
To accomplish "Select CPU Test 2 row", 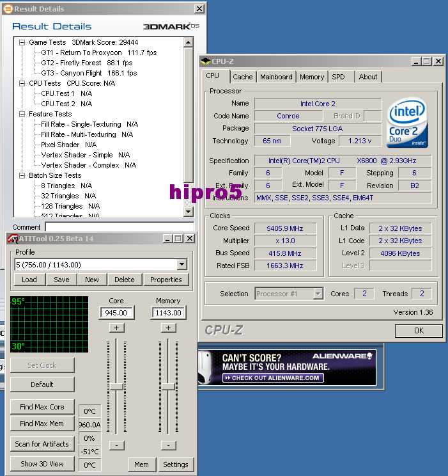I will pos(66,104).
